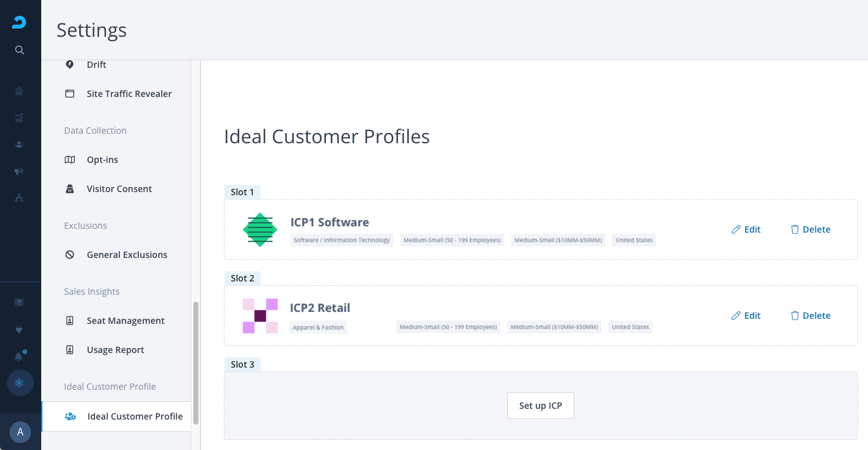Open General Exclusions in sidebar

tap(127, 255)
